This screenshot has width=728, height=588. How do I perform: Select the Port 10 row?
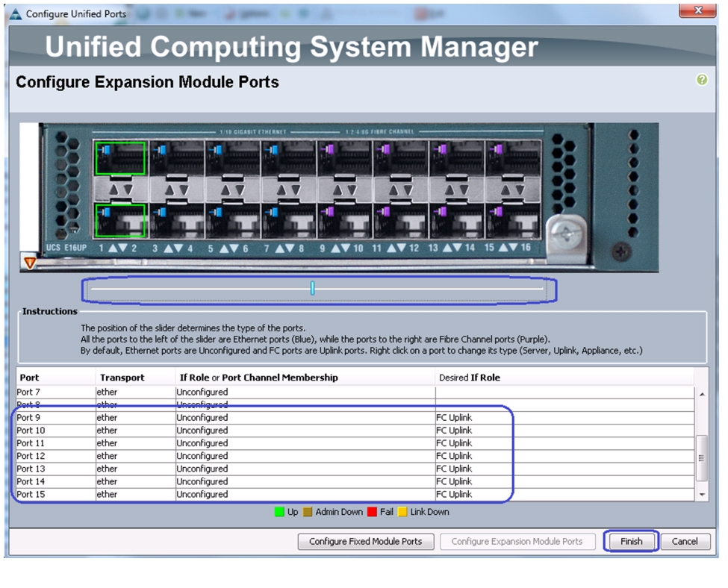(x=355, y=431)
